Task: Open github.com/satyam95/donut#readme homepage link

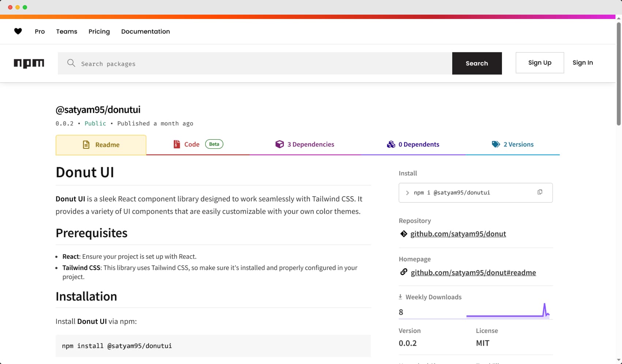Action: pos(473,273)
